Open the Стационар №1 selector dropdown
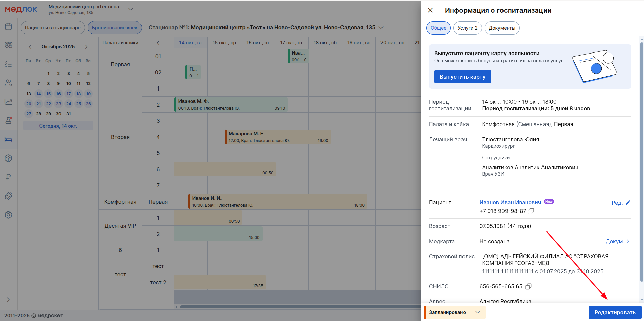644x321 pixels. [x=381, y=28]
